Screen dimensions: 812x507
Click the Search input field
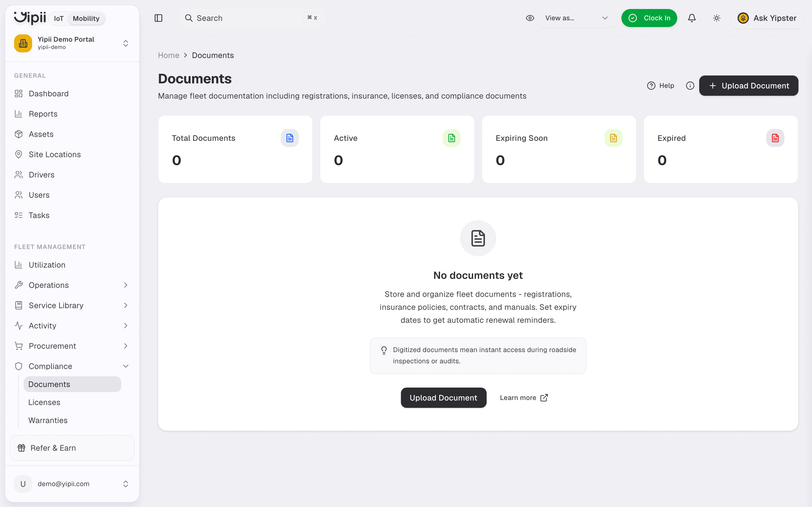(x=252, y=18)
